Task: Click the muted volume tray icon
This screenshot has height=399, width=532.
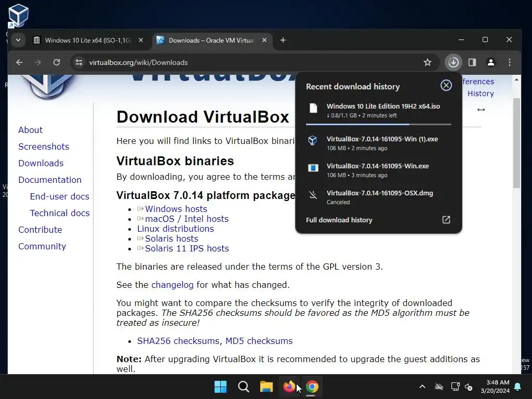Action: [x=469, y=387]
